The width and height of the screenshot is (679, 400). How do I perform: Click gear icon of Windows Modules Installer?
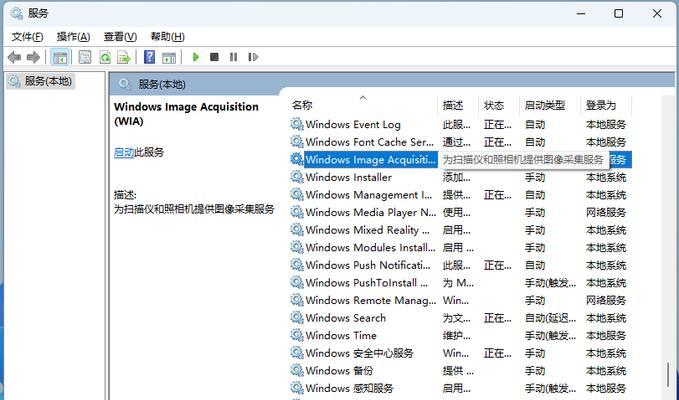click(x=297, y=247)
